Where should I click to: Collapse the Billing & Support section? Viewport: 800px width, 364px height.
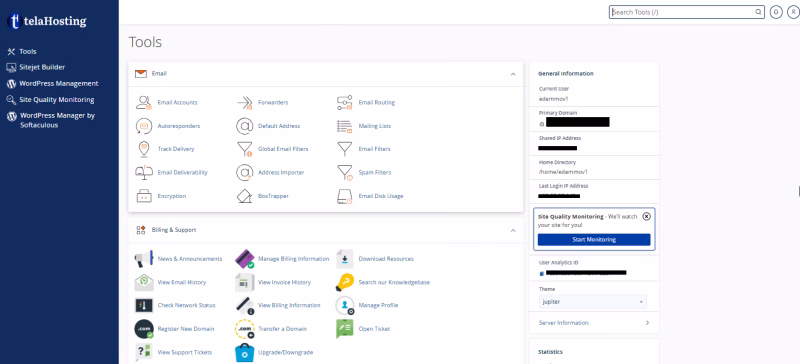tap(513, 230)
